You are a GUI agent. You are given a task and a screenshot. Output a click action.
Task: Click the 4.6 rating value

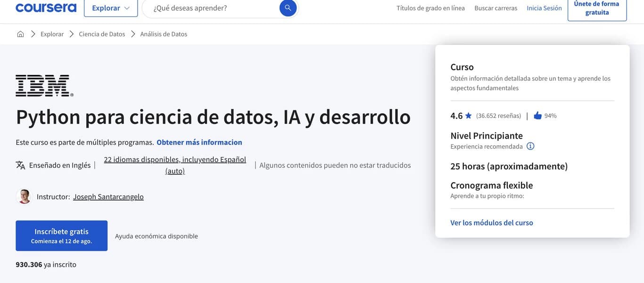coord(456,116)
